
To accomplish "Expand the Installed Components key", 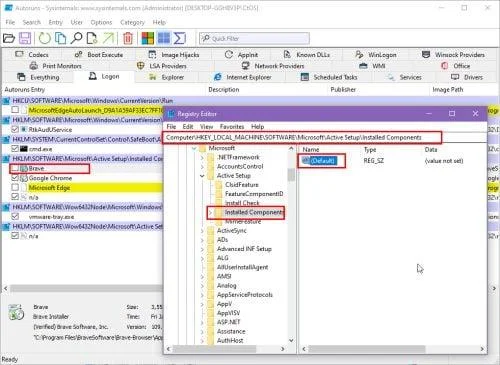I will click(210, 212).
